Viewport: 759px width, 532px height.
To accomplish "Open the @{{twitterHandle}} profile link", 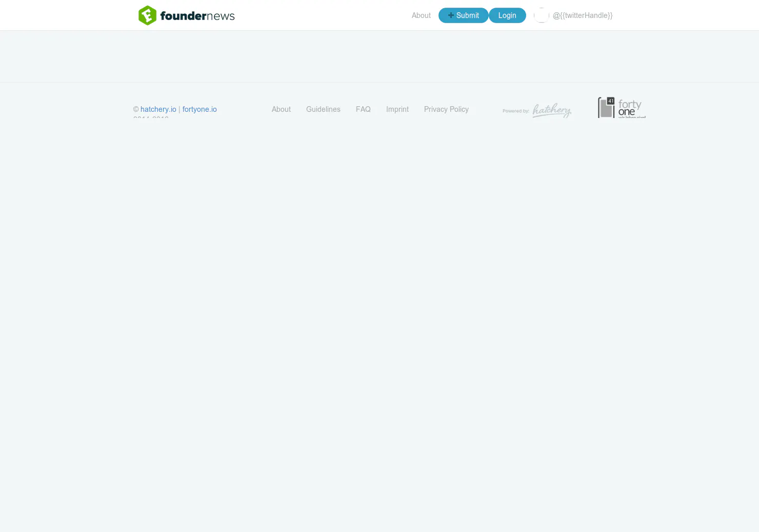I will 583,15.
